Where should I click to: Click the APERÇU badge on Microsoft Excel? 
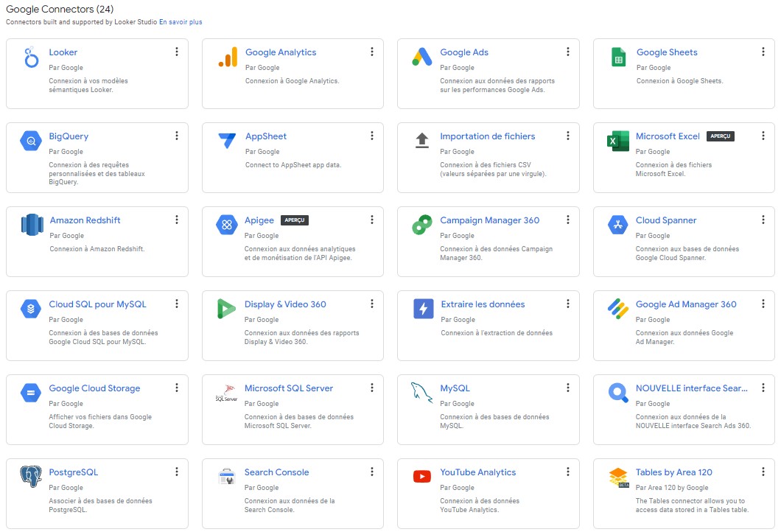tap(721, 136)
